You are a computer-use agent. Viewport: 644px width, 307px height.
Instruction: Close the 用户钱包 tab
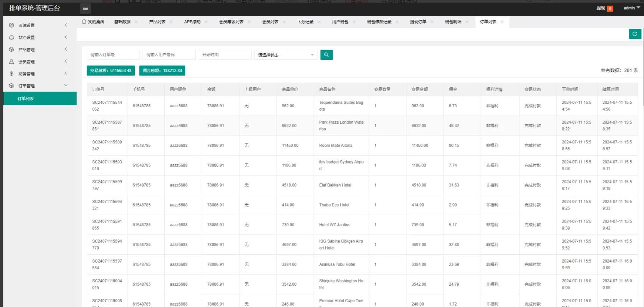(354, 22)
